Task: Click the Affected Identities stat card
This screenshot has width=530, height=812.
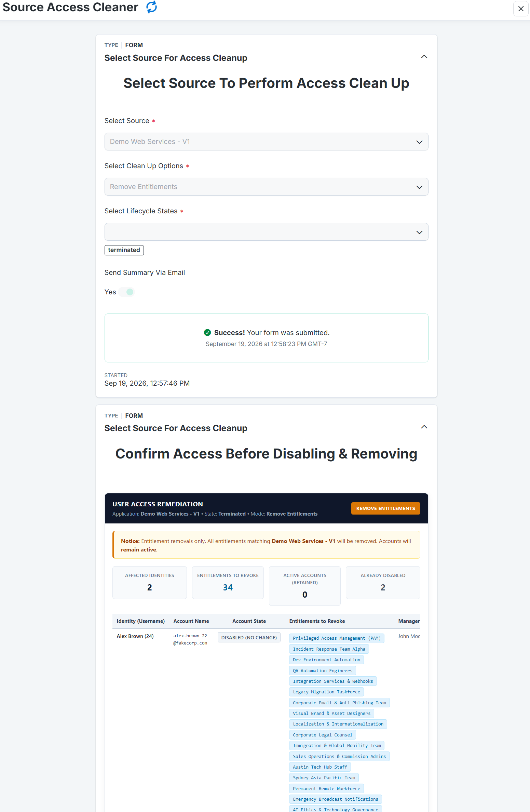Action: (149, 583)
